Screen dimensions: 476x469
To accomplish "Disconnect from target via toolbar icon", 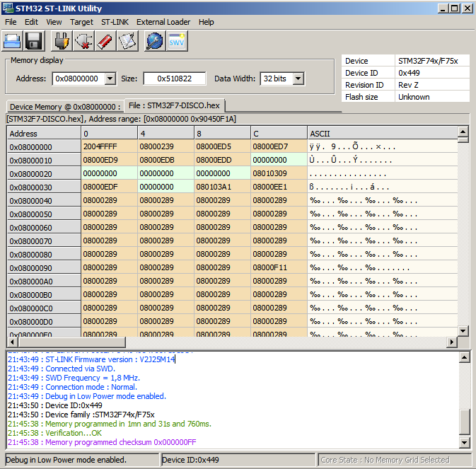I will (x=83, y=41).
